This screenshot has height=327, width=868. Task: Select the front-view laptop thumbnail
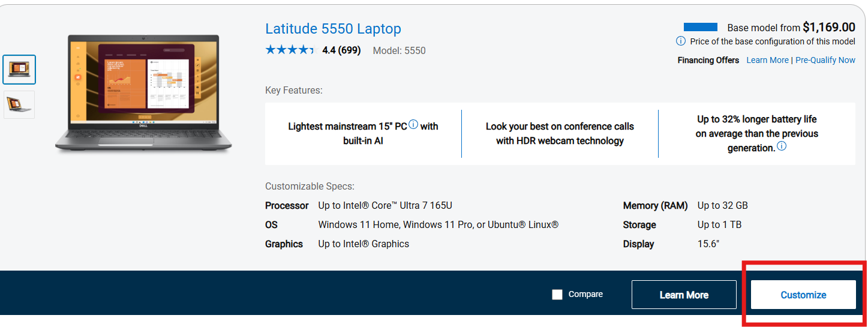(19, 70)
